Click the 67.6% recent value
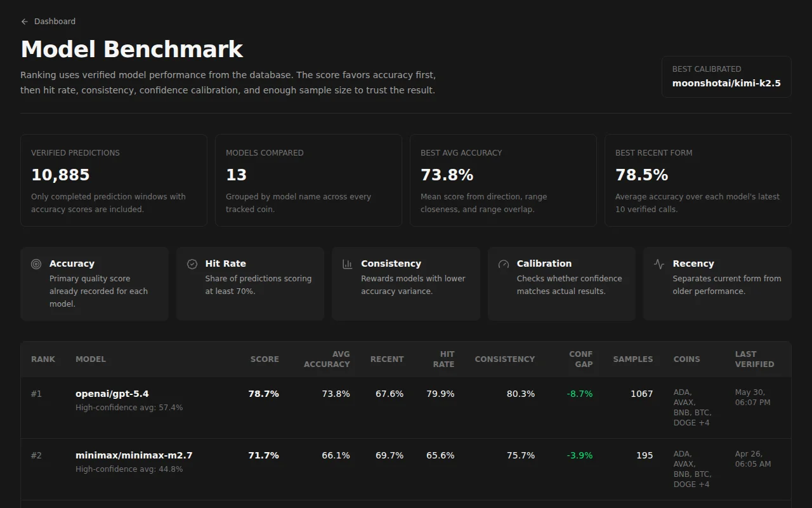812x508 pixels. click(390, 394)
